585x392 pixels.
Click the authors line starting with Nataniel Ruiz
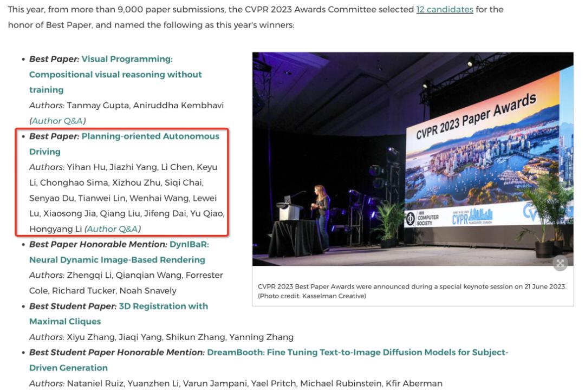236,383
